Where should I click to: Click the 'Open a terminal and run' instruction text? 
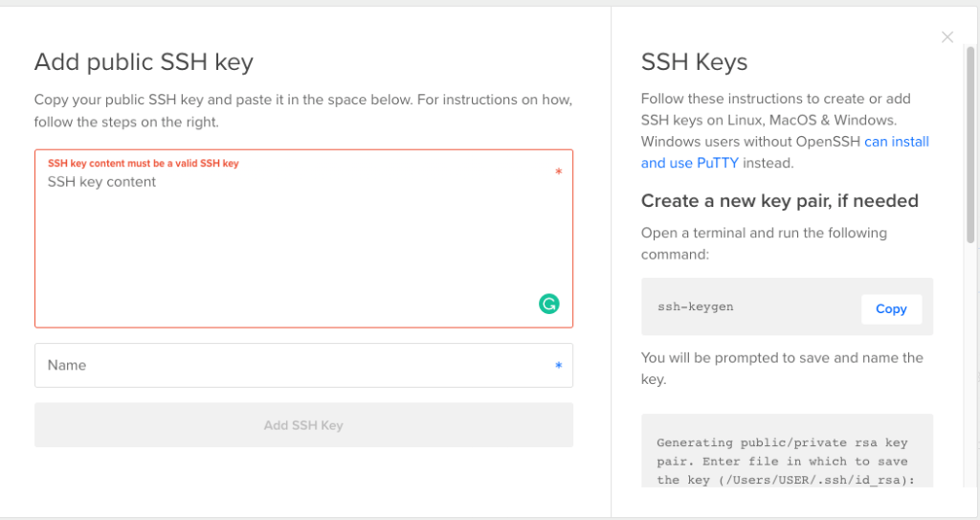point(764,242)
